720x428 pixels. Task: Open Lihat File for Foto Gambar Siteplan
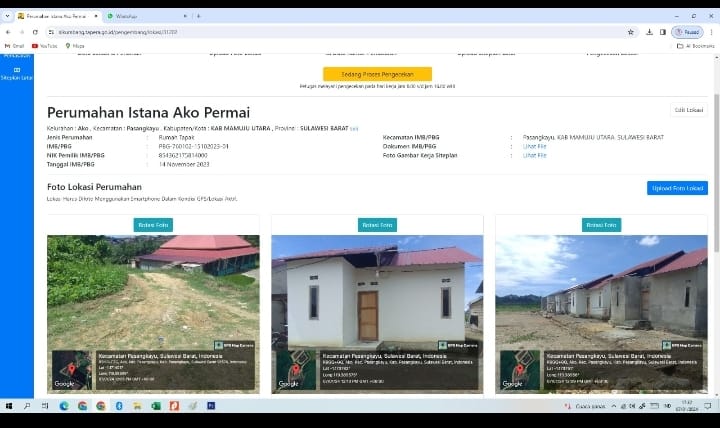click(x=535, y=155)
